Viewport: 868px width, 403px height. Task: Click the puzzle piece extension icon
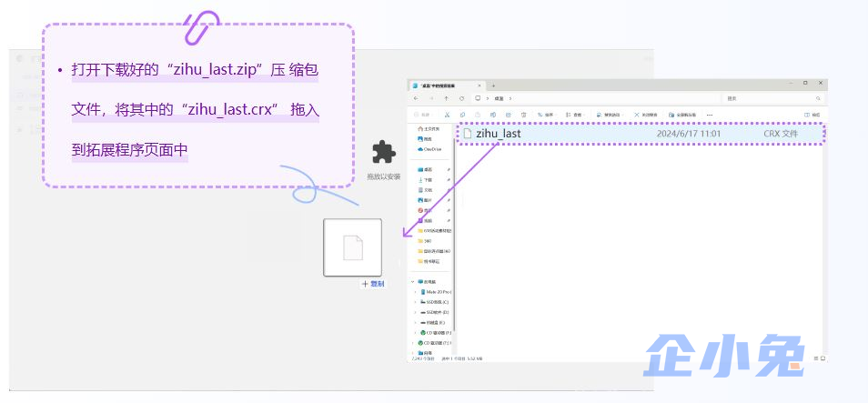pos(384,151)
